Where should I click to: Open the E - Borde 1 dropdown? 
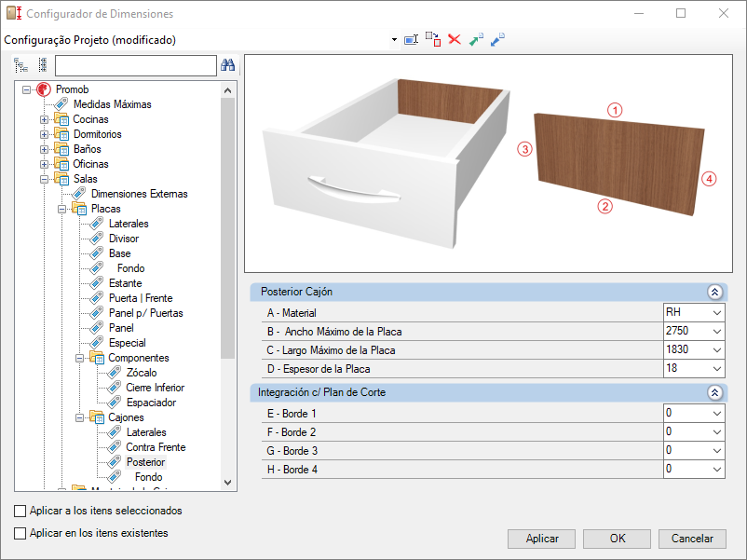(x=716, y=413)
